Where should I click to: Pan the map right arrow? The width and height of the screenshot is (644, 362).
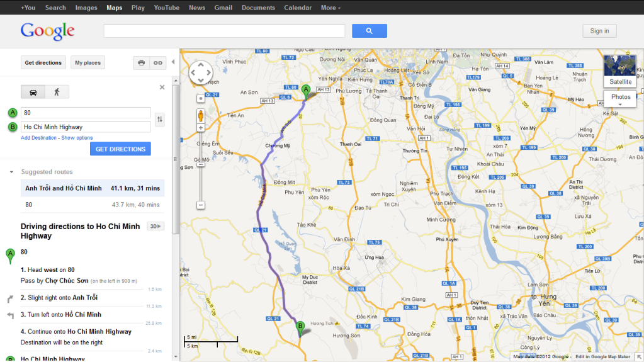click(x=208, y=73)
